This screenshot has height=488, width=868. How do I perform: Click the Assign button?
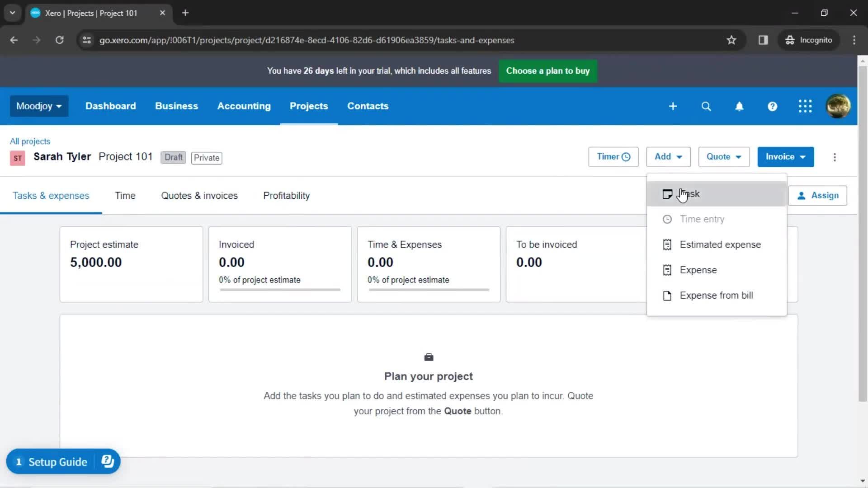[818, 196]
